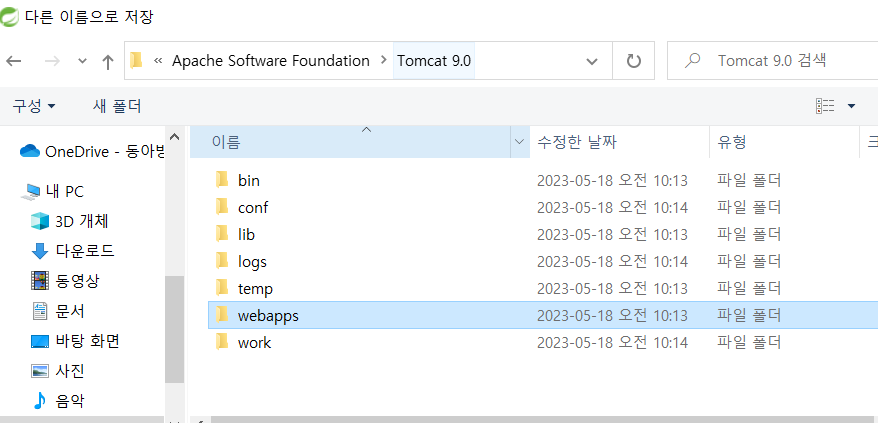Click the 바탕 화면 desktop icon

pyautogui.click(x=40, y=341)
